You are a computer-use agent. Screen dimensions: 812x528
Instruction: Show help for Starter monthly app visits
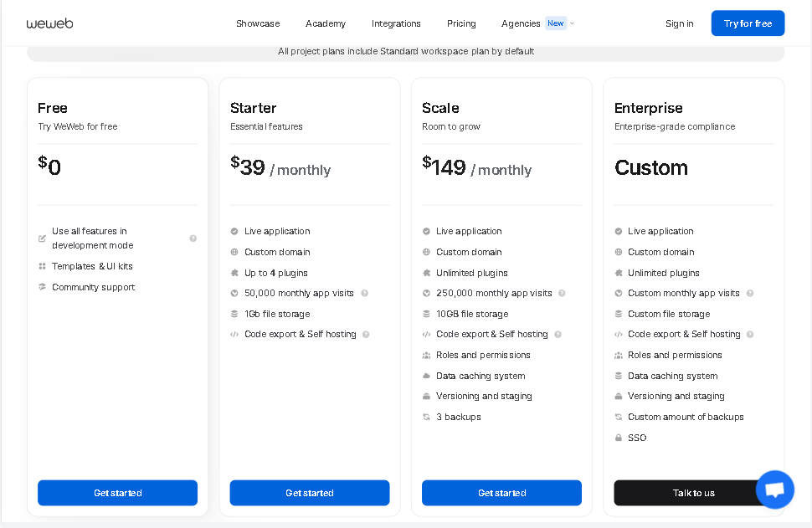click(365, 294)
